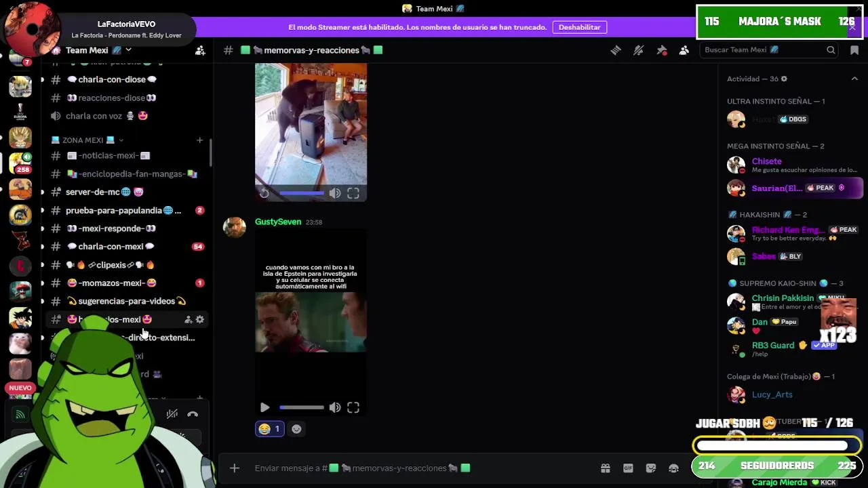Fullscreen the GustySeven video
This screenshot has height=488, width=868.
click(353, 407)
